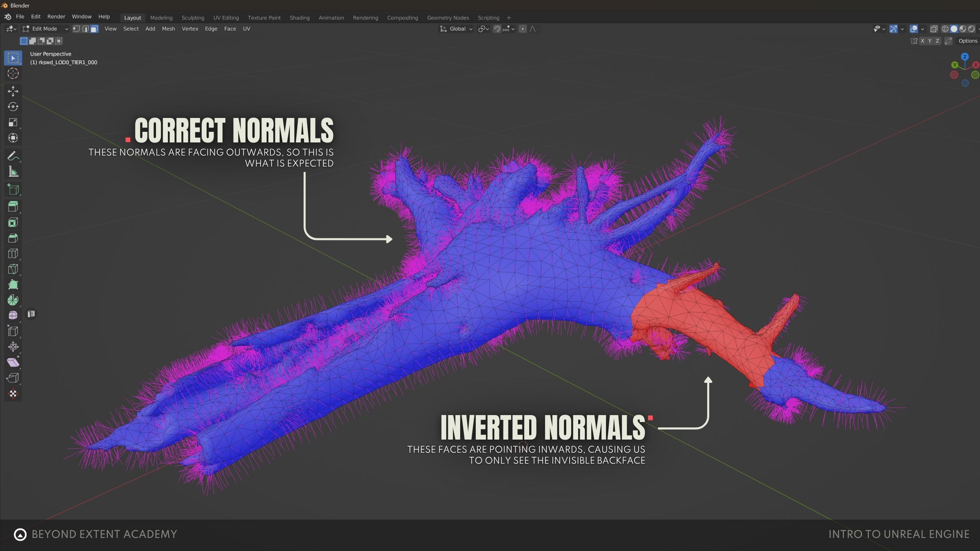This screenshot has height=551, width=980.
Task: Pick the Loop Cut tool
Action: [13, 254]
